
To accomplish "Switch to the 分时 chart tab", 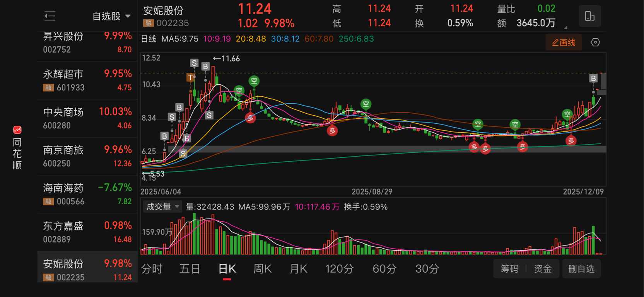I will coord(152,269).
